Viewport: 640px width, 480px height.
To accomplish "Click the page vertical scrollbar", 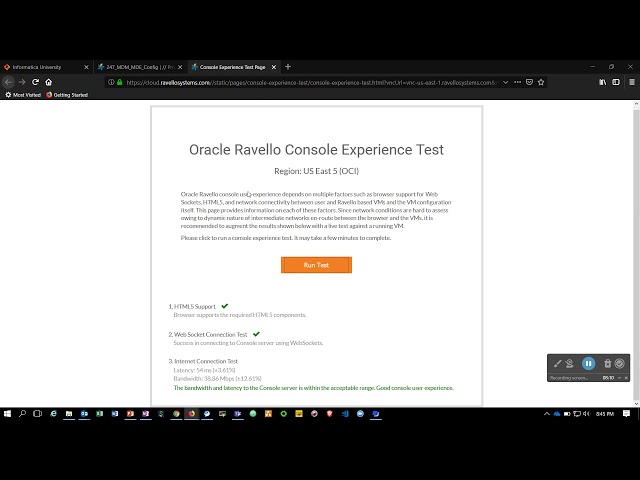I will point(636,253).
